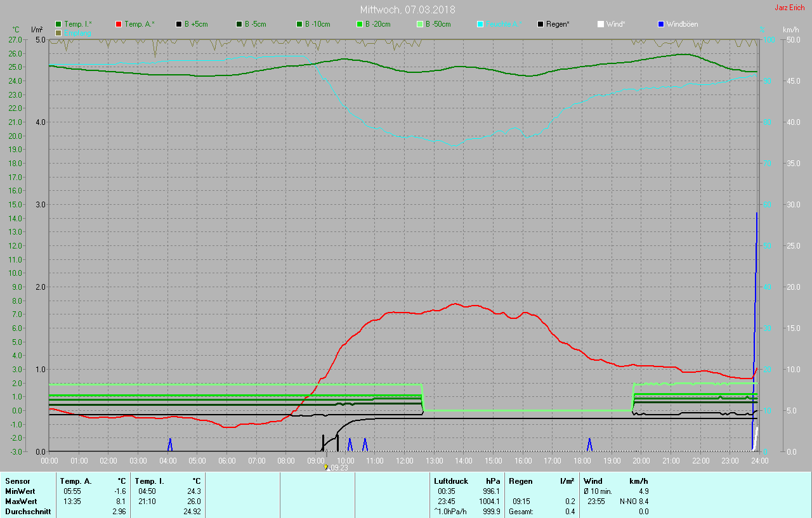Click the white Wind legend square
The width and height of the screenshot is (812, 518).
tap(600, 24)
